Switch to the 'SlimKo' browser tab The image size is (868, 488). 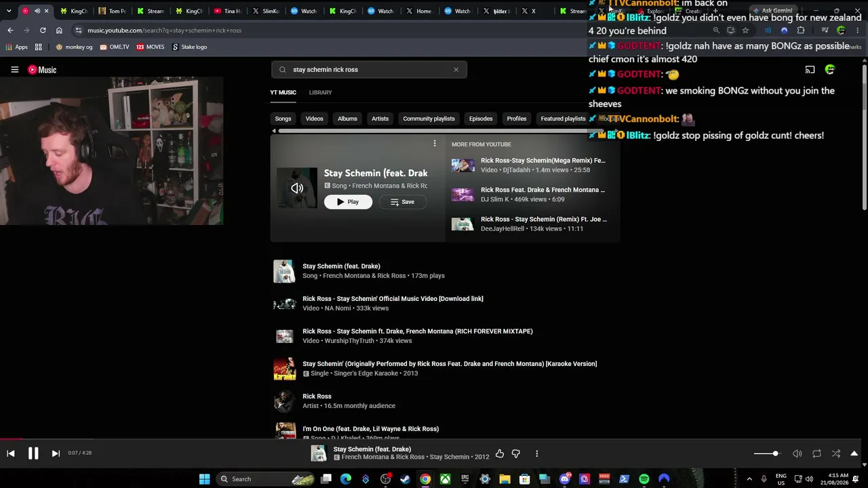(266, 11)
